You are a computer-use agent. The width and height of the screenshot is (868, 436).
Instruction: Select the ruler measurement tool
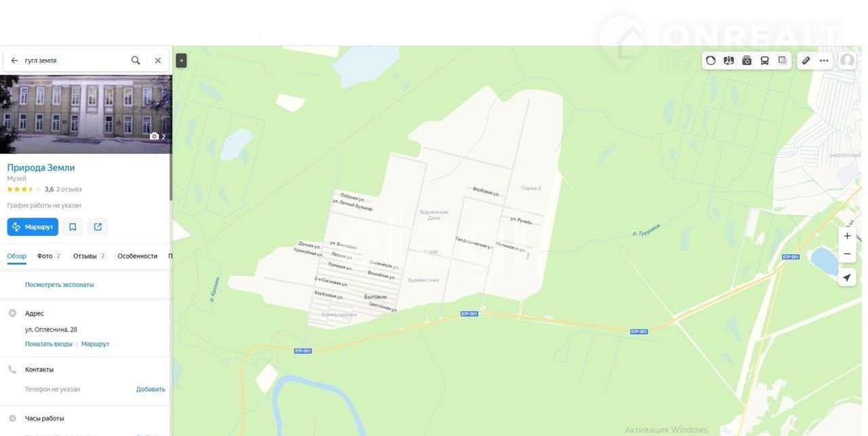tap(806, 60)
